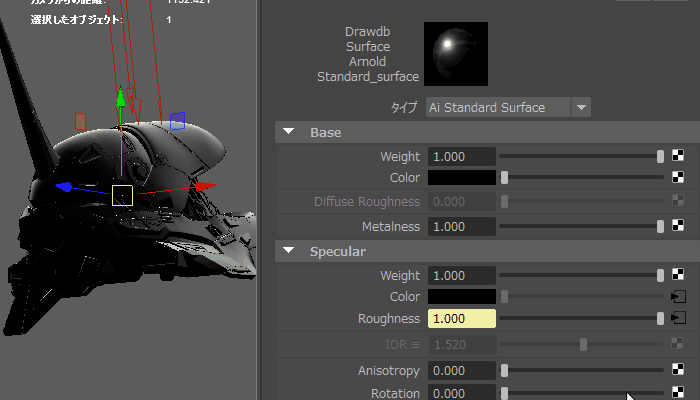
Task: Click the Base Color slider
Action: point(581,177)
